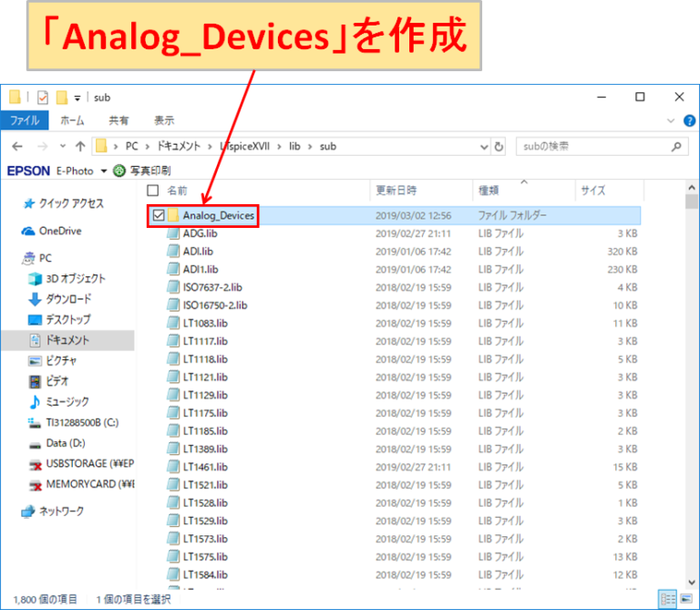Switch to large icons view in status bar
Viewport: 700px width, 610px height.
[x=688, y=599]
